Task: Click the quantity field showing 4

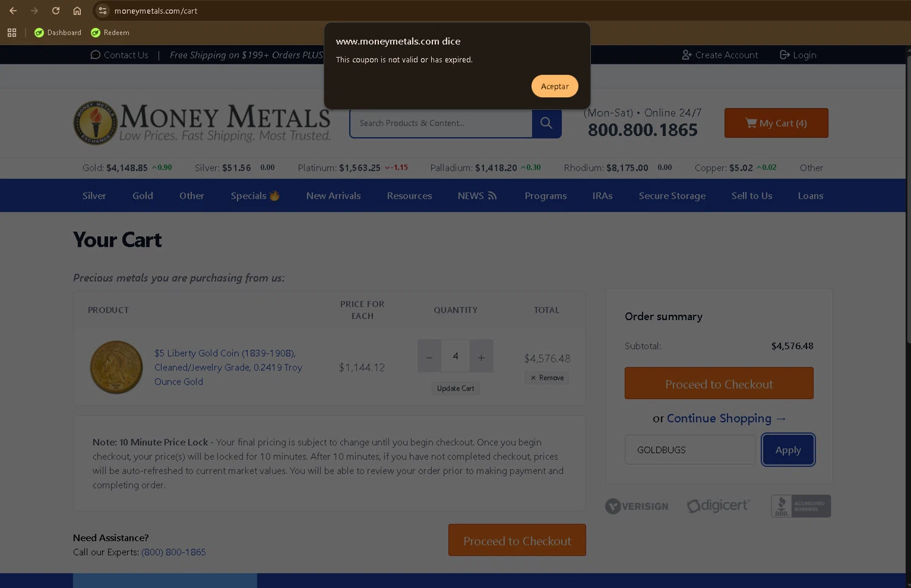Action: 455,357
